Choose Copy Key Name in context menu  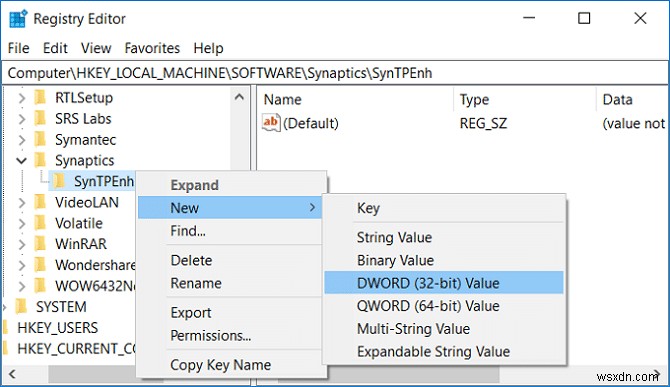(229, 365)
